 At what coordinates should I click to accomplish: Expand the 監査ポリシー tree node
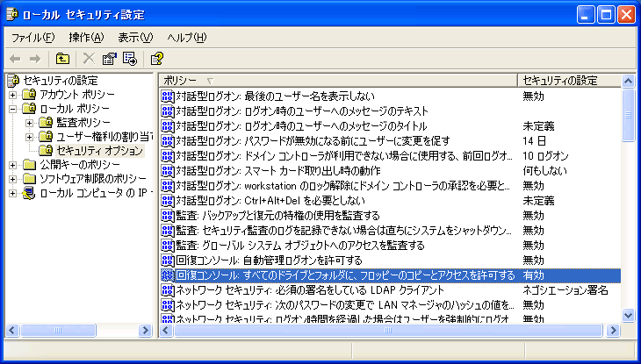click(x=29, y=123)
